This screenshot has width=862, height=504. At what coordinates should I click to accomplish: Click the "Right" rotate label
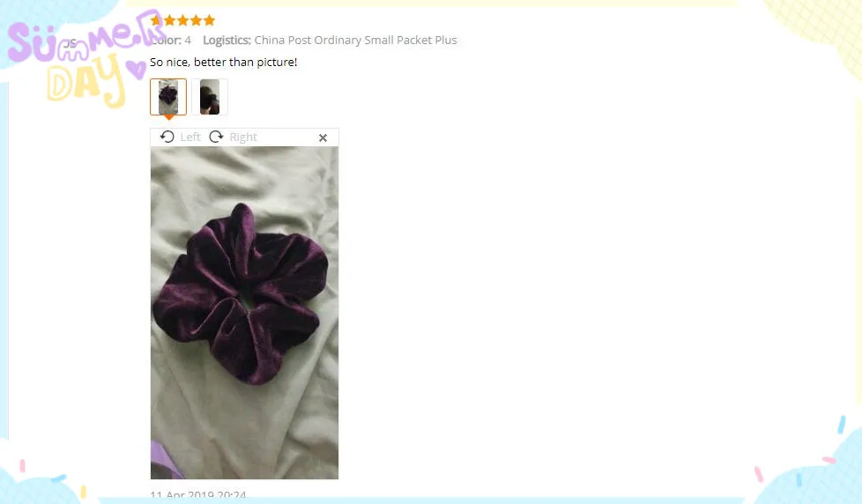pyautogui.click(x=243, y=137)
